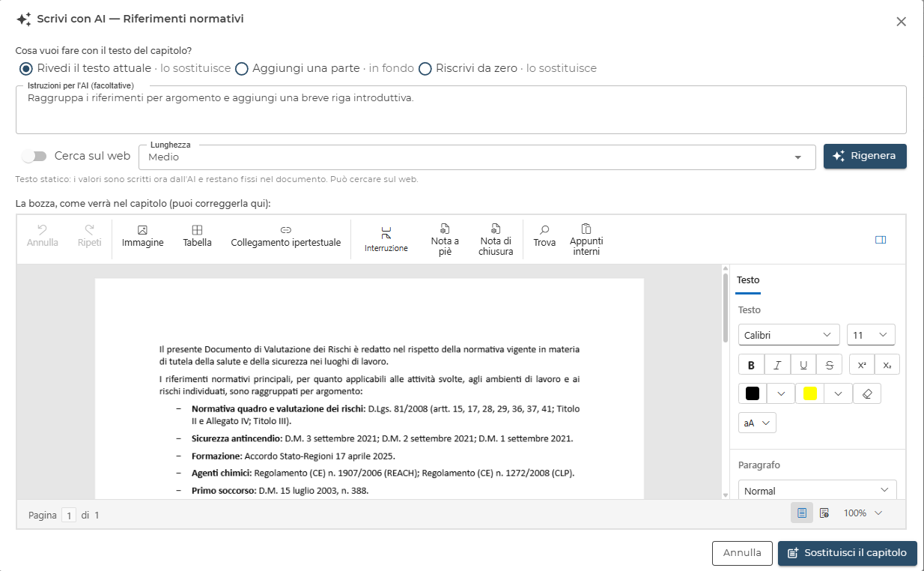Clear formatting with the eraser icon
Image resolution: width=924 pixels, height=571 pixels.
(x=867, y=393)
